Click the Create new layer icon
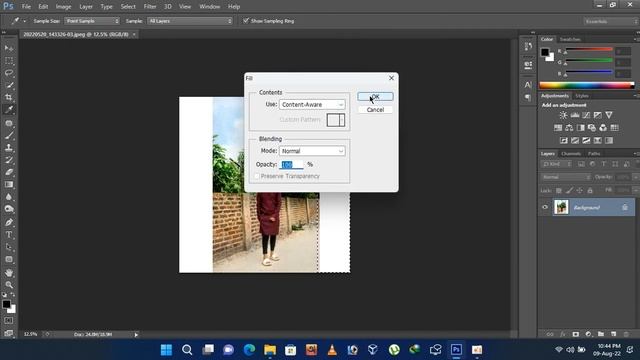 (613, 334)
